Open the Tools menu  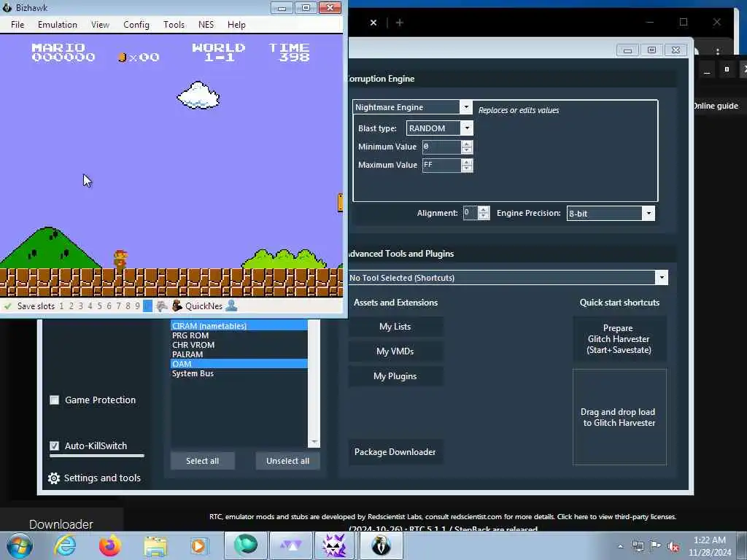(174, 25)
